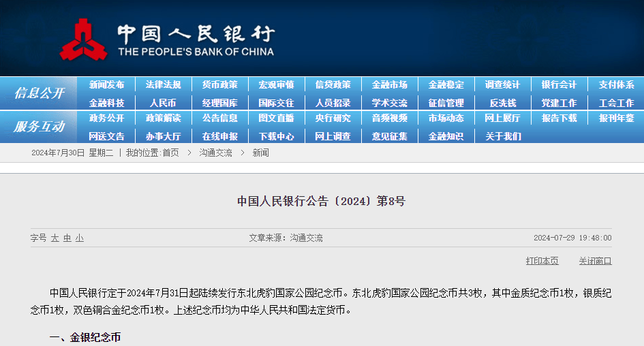This screenshot has width=644, height=346.
Task: Open 征信管理 page
Action: [x=446, y=103]
